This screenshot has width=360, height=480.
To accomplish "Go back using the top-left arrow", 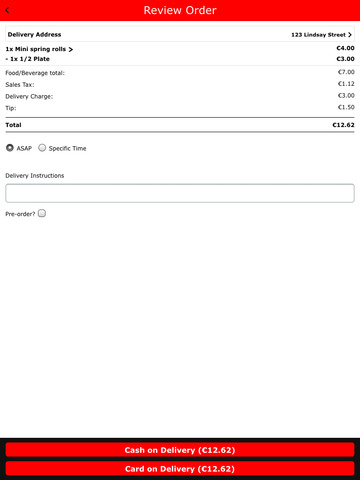I will click(7, 10).
